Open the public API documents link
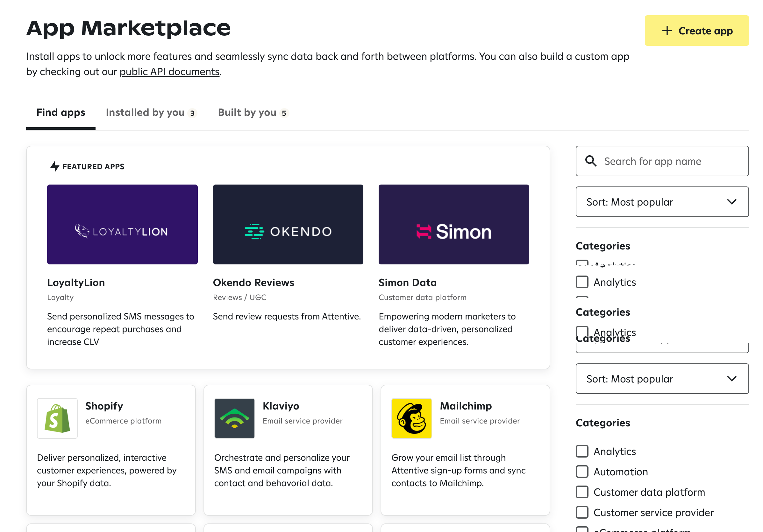 pos(169,72)
